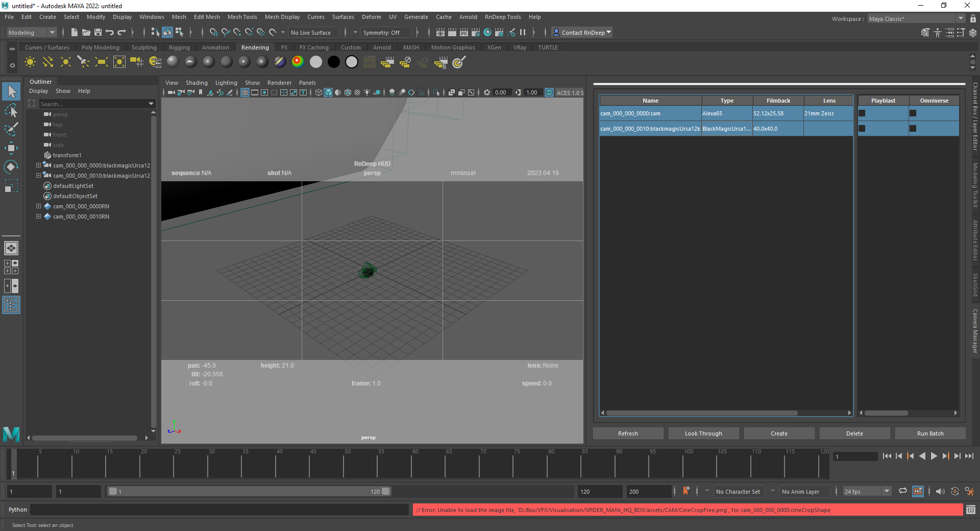Enable Omniverse for blackmagicUrsa12k camera

point(913,129)
